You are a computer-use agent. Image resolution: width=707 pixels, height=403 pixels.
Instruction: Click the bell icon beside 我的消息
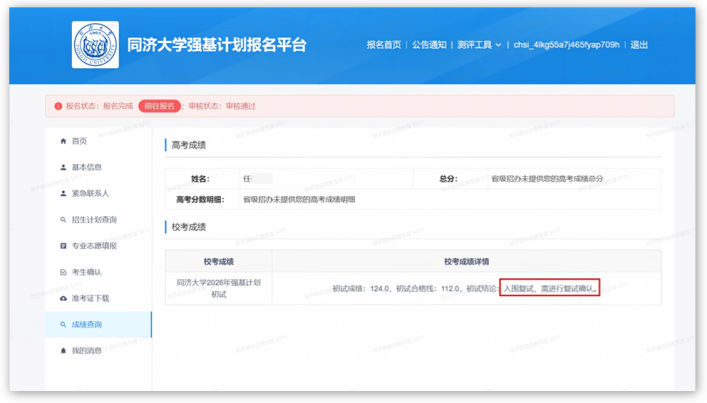tap(63, 351)
